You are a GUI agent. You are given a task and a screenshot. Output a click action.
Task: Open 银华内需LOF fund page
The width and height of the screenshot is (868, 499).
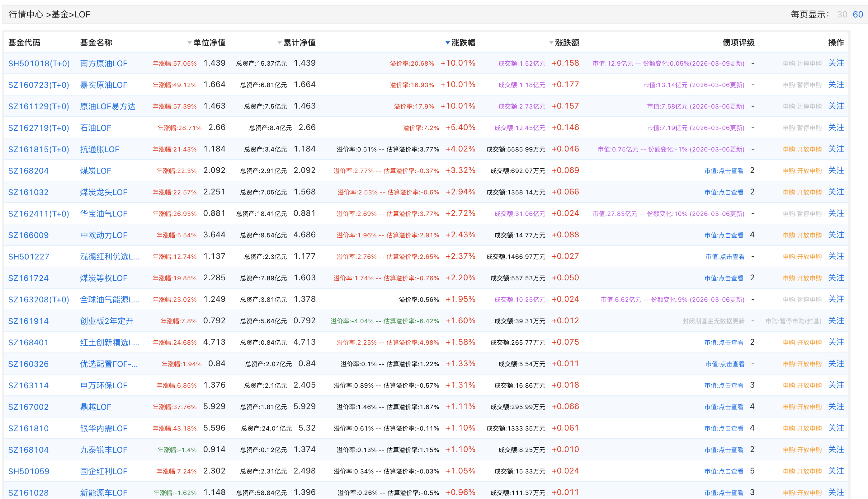tap(103, 428)
